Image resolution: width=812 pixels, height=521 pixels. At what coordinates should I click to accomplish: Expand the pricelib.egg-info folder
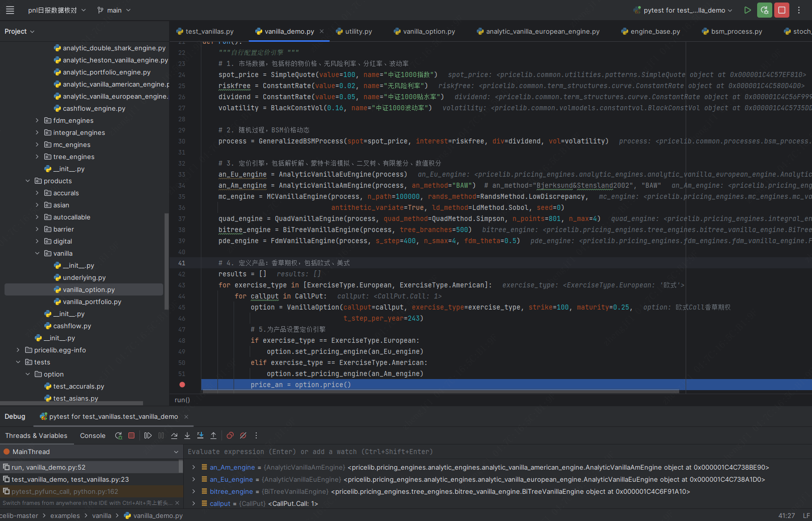click(x=18, y=350)
